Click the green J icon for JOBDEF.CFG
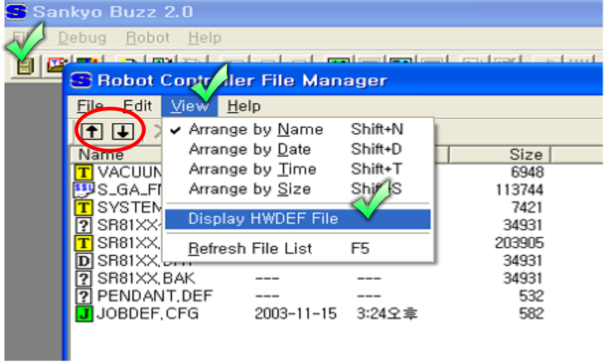This screenshot has height=364, width=608. click(x=84, y=314)
